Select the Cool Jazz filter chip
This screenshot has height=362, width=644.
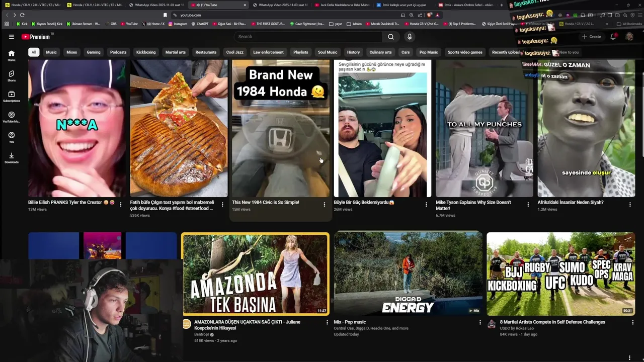pyautogui.click(x=234, y=52)
